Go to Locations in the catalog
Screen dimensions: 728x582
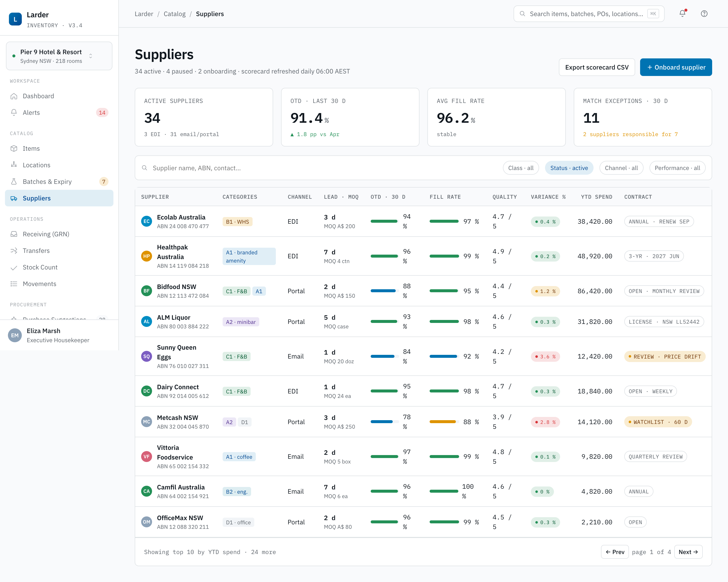(x=59, y=165)
